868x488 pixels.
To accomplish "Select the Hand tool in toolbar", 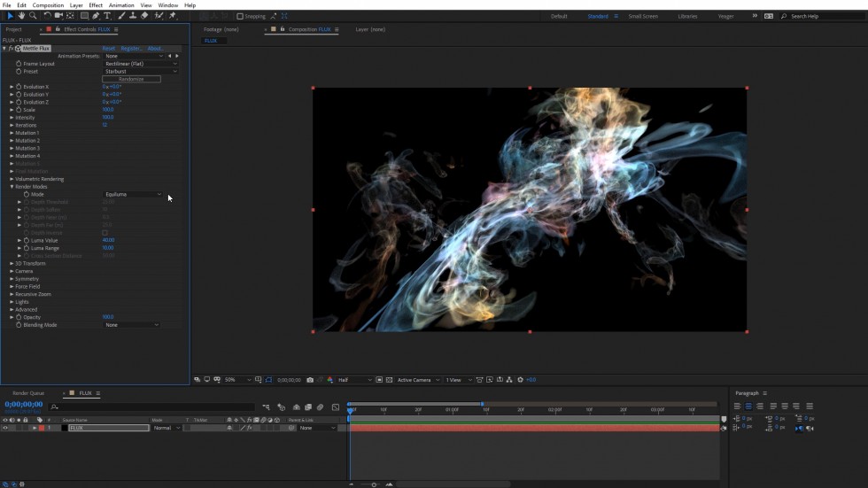I will (22, 16).
